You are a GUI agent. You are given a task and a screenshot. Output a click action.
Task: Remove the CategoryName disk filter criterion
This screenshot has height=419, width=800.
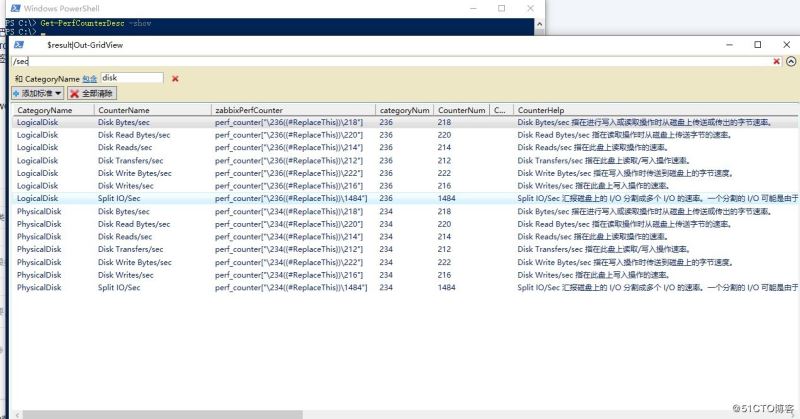176,78
